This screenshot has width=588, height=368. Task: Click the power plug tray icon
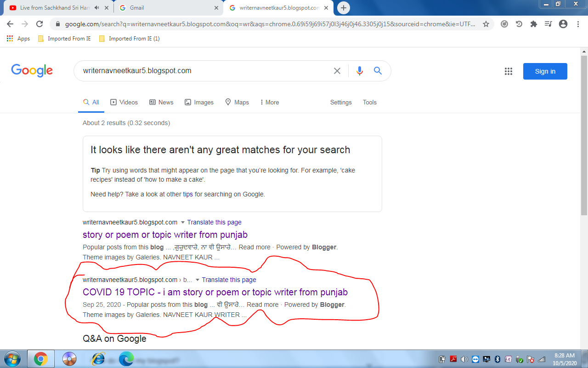point(442,359)
